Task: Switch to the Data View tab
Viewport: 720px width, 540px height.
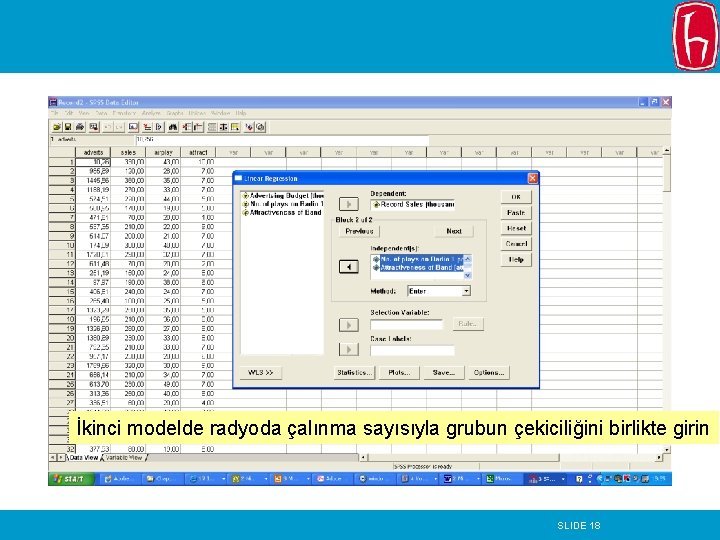Action: (x=84, y=458)
